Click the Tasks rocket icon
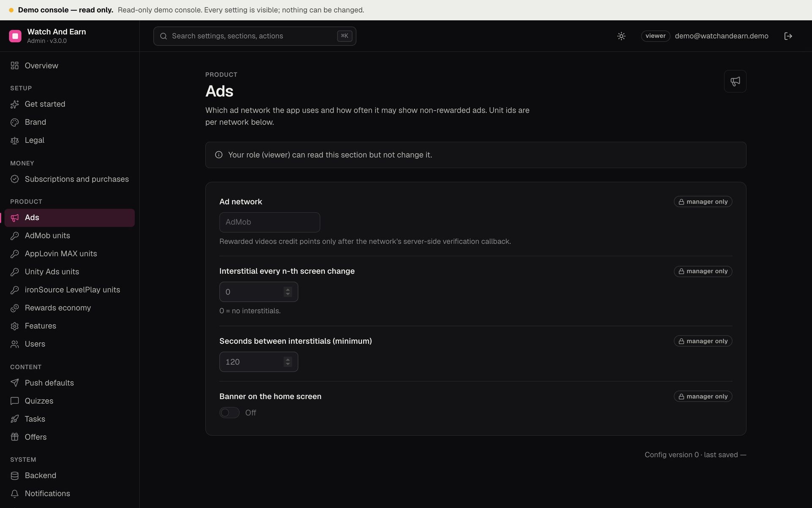 click(x=15, y=419)
